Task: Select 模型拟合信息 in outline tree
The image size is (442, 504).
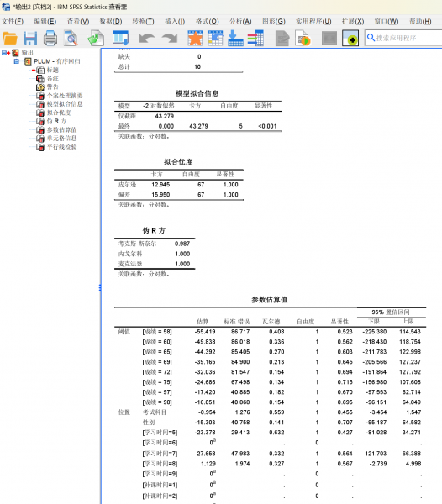Action: tap(65, 104)
